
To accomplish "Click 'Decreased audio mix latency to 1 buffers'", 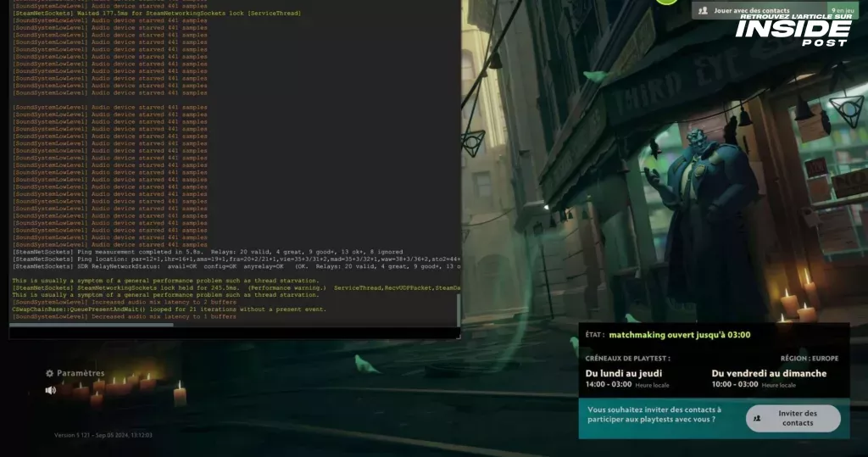I will pyautogui.click(x=124, y=316).
